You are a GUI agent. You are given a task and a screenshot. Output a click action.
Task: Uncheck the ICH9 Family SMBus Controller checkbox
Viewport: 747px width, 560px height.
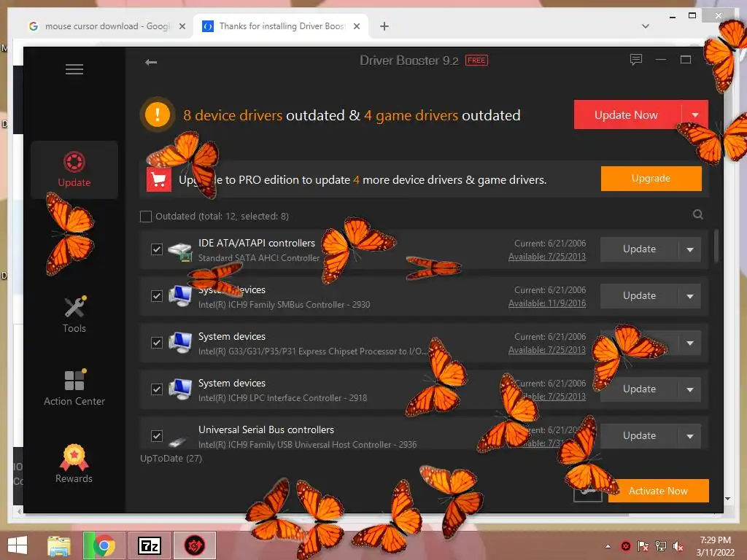(157, 296)
